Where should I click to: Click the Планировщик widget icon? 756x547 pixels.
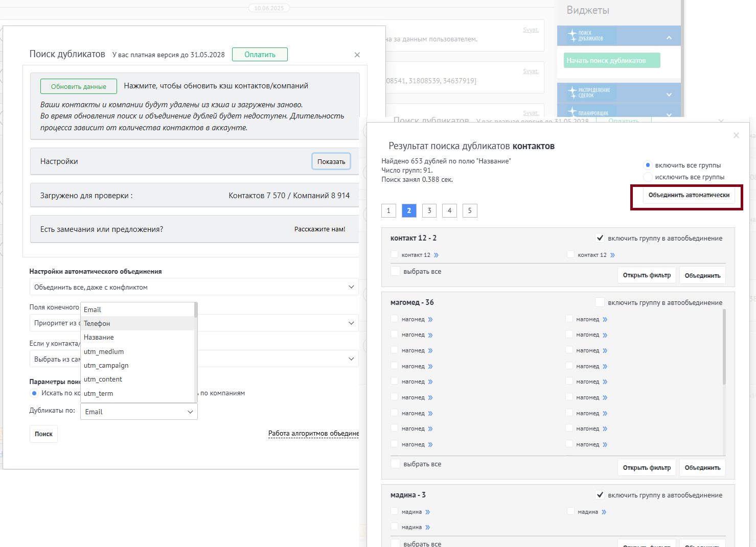572,112
